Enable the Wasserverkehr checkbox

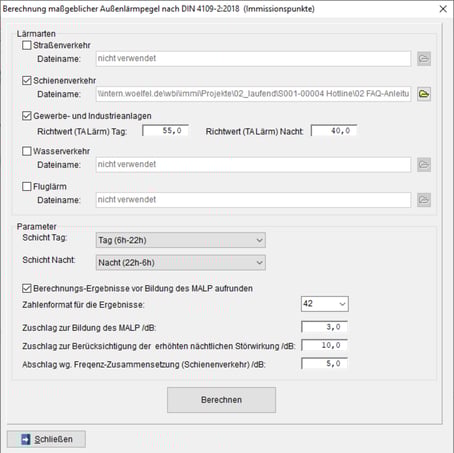coord(27,151)
